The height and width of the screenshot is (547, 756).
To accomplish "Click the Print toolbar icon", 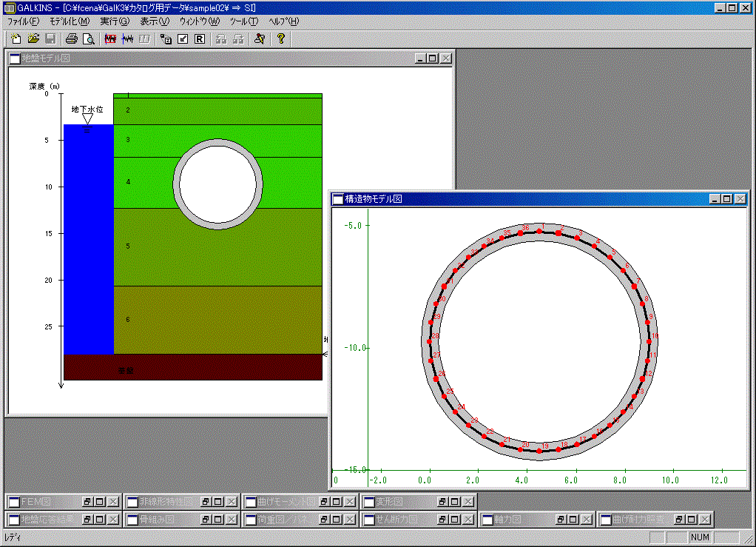I will [71, 38].
